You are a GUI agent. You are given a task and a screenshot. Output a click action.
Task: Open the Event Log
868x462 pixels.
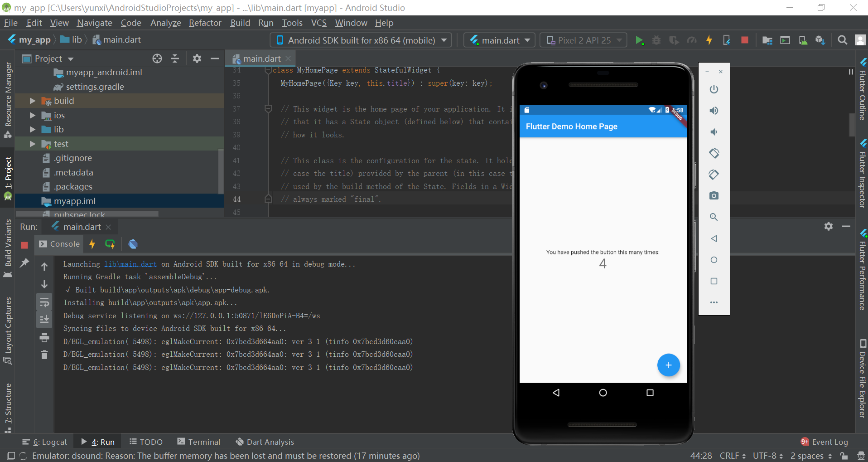829,441
